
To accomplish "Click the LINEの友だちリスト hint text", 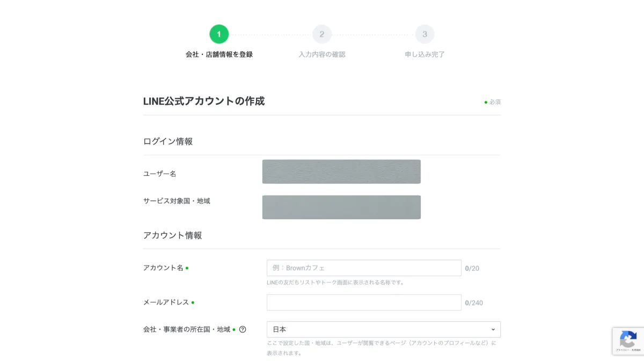I will coord(335,283).
